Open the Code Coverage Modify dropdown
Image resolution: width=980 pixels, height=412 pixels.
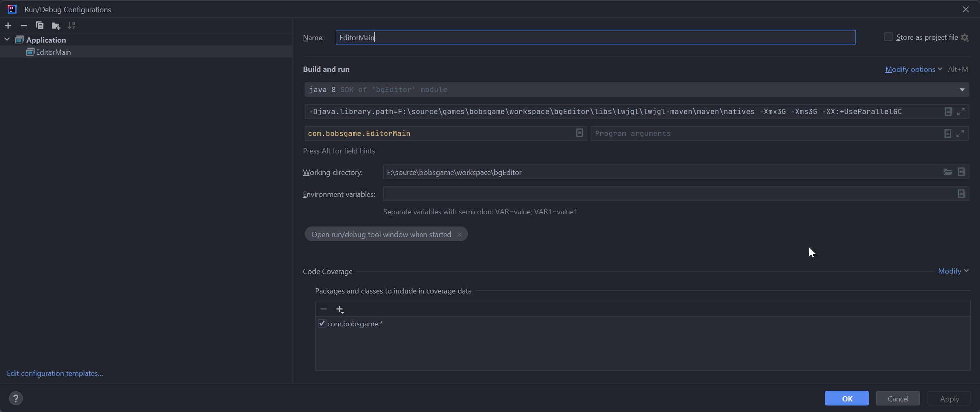click(x=953, y=271)
